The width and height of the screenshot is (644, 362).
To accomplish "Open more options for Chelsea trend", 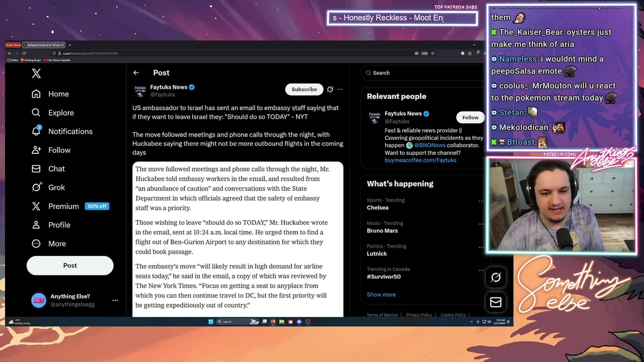I will click(x=481, y=201).
